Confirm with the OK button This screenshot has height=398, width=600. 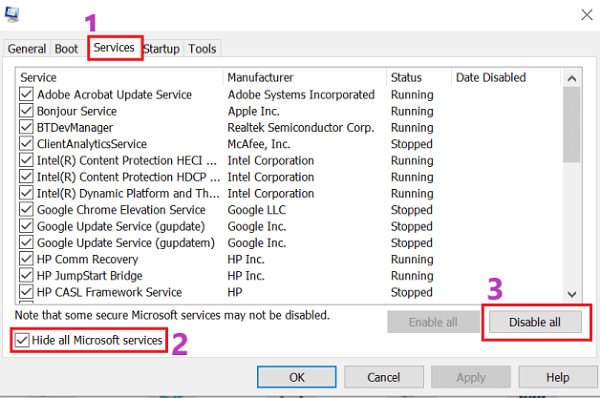(297, 377)
